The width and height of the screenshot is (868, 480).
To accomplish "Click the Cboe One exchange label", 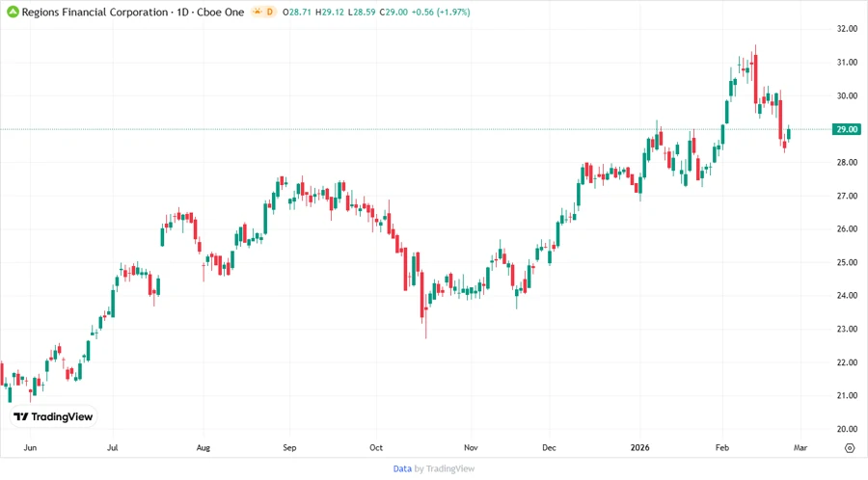I will click(x=220, y=13).
